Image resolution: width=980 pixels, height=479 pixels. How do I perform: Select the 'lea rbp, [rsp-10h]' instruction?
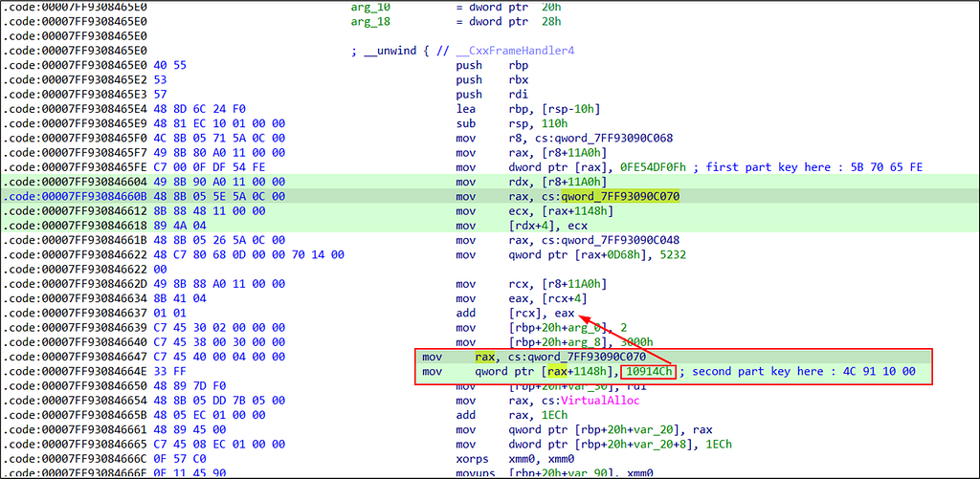527,109
